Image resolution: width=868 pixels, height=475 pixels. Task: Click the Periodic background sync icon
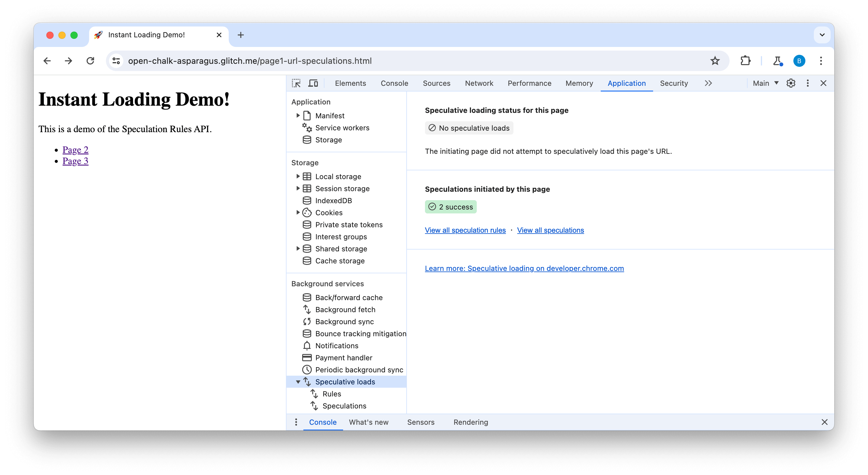tap(307, 370)
